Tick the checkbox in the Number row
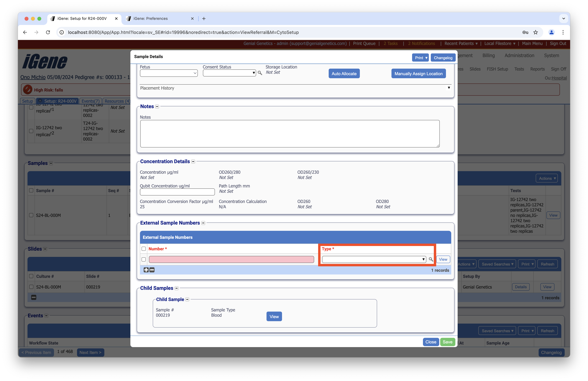The image size is (588, 381). coord(143,259)
